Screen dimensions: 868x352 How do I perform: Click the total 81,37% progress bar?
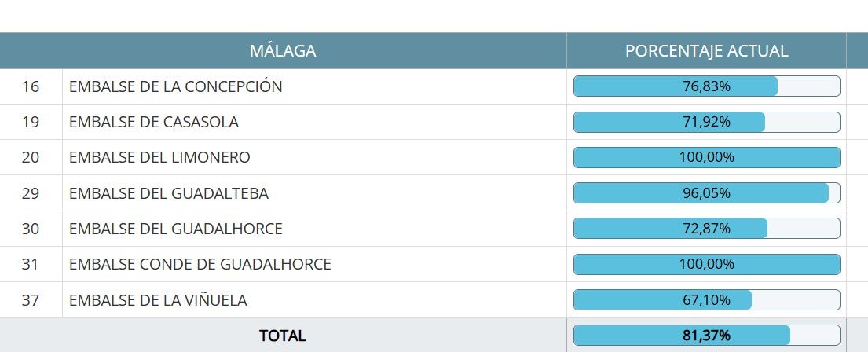[x=706, y=335]
